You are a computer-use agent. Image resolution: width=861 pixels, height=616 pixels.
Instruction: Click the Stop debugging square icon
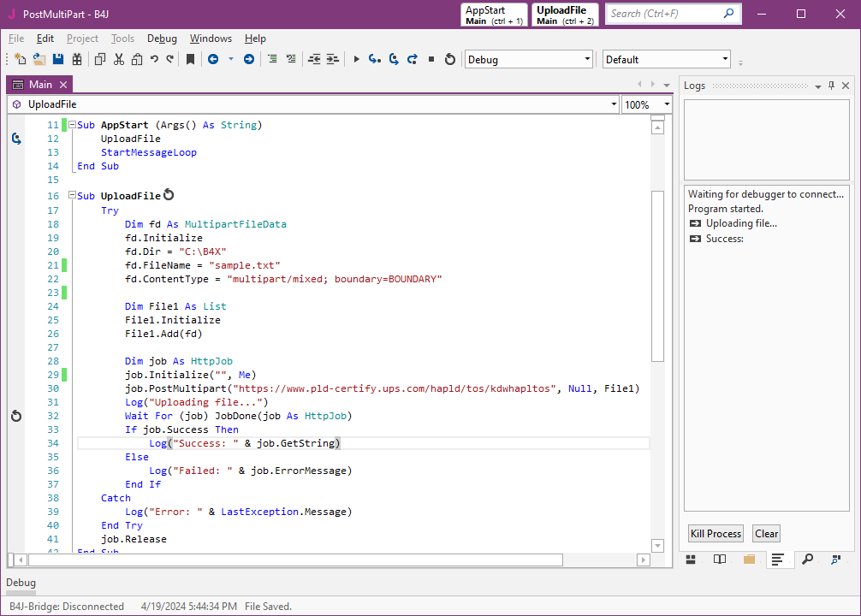(431, 59)
